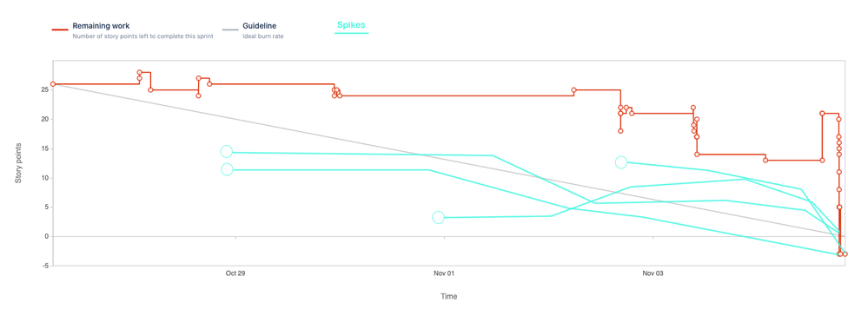Select the lower cyan spike circle near Oct 29
868x316 pixels.
[227, 169]
